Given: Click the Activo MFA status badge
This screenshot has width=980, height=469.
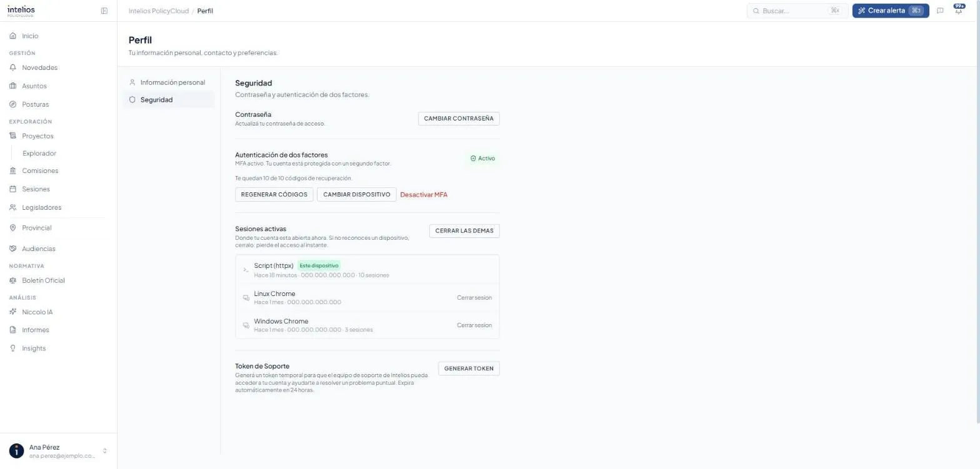Looking at the screenshot, I should 482,159.
